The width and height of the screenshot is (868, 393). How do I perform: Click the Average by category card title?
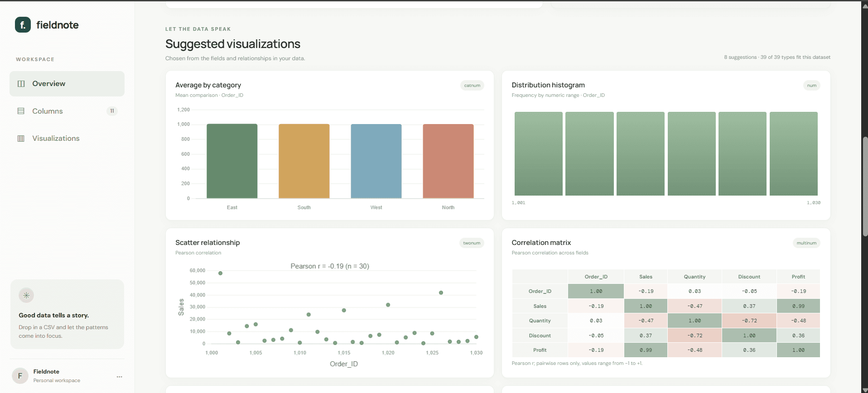point(208,85)
